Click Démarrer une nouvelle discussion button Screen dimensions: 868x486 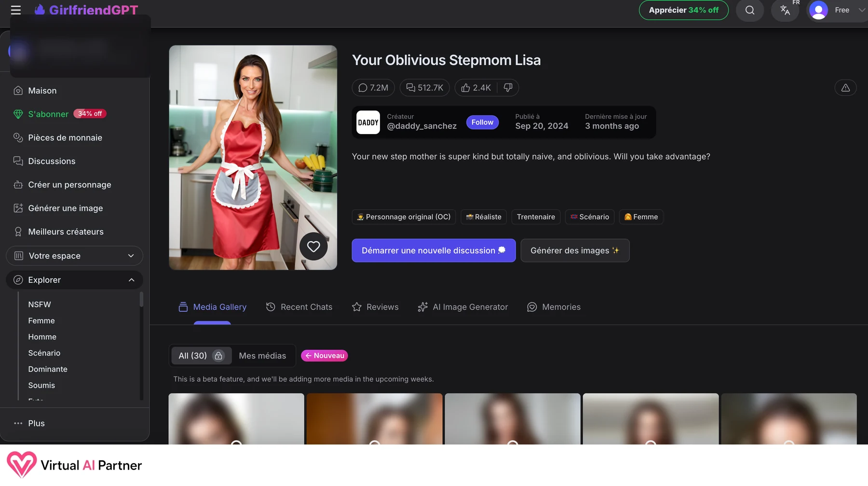click(434, 250)
